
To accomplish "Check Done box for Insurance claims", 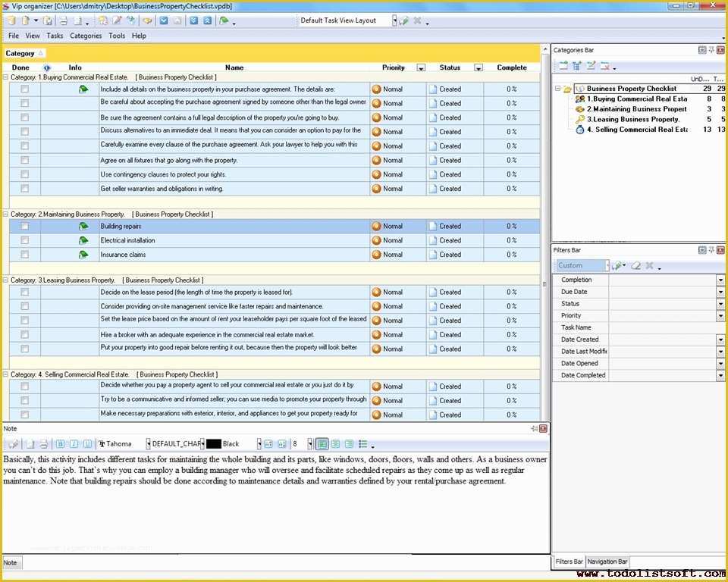I will click(24, 255).
